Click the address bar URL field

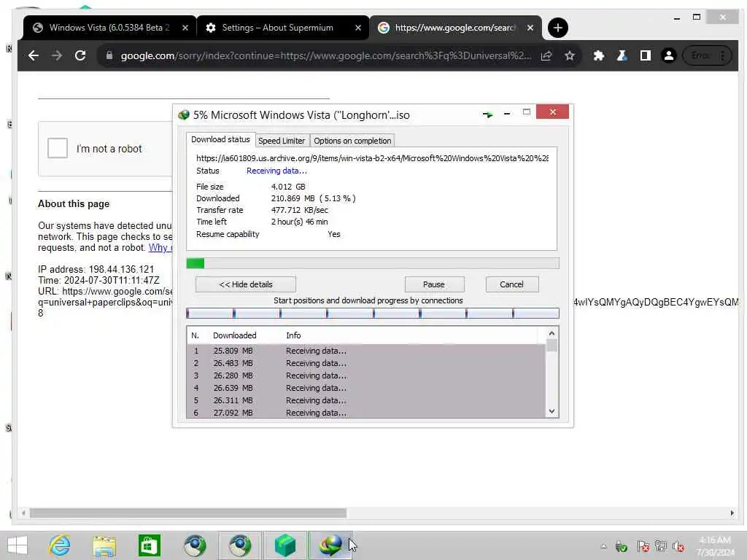coord(326,55)
